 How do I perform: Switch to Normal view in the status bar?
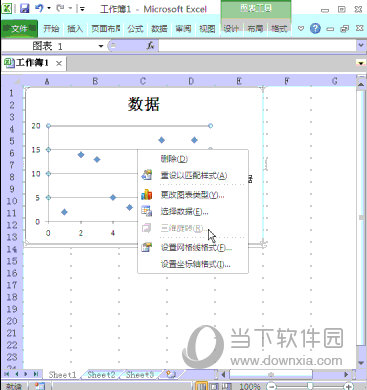pos(201,386)
